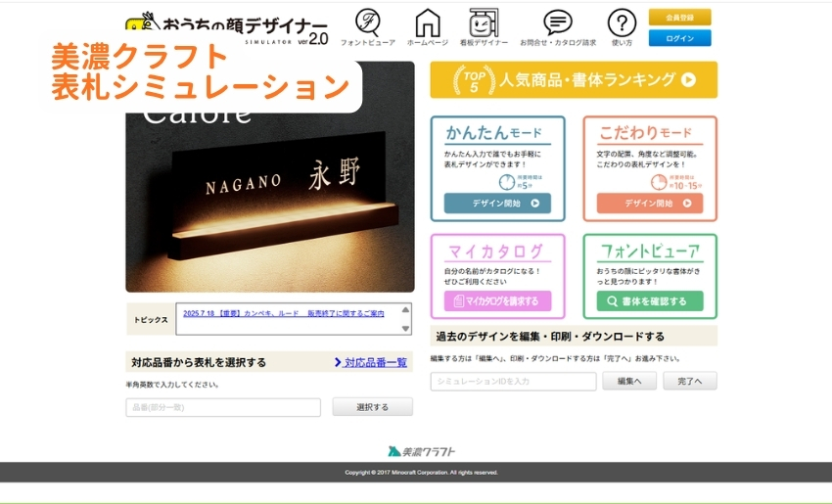Click the 美濃クラフト footer logo
This screenshot has width=832, height=504.
tap(421, 451)
